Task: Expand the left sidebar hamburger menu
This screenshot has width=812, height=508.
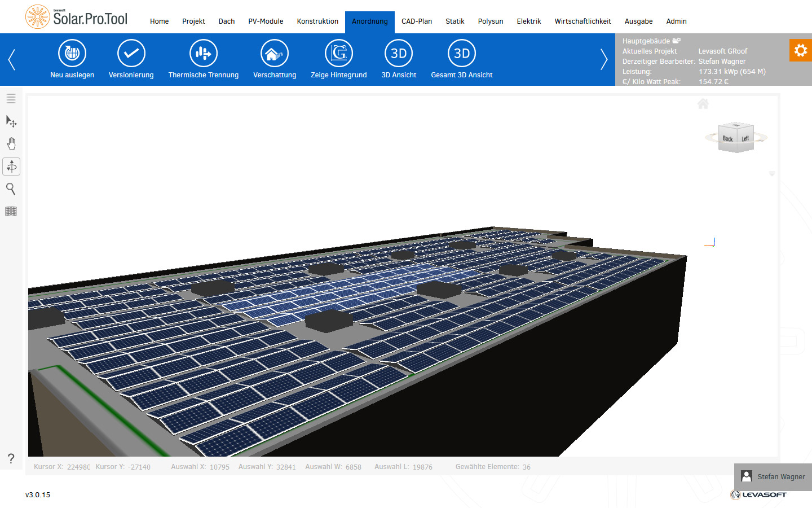Action: (x=11, y=98)
